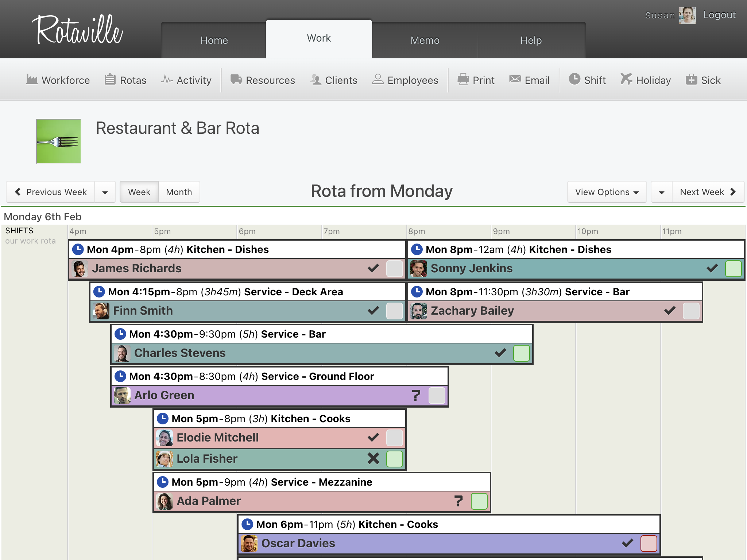Go to Next Week
The image size is (747, 560).
click(x=708, y=192)
